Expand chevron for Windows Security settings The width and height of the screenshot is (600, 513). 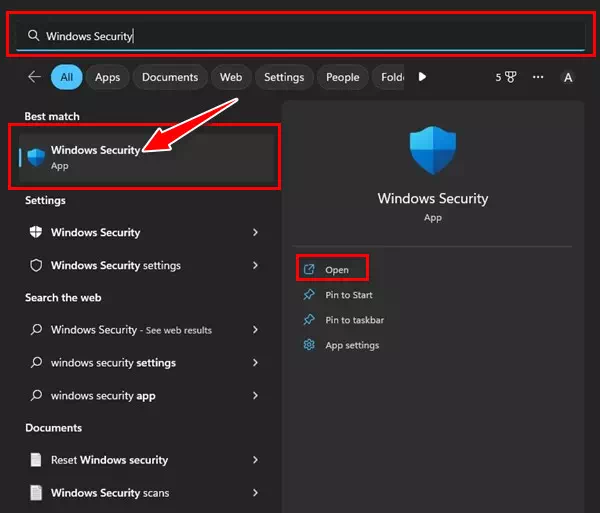(255, 265)
